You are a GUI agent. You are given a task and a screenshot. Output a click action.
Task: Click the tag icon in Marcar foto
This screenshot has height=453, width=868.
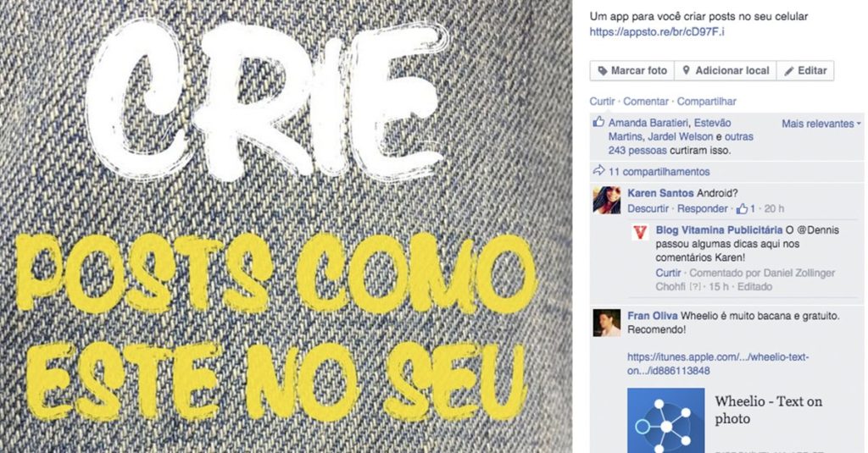tap(603, 71)
